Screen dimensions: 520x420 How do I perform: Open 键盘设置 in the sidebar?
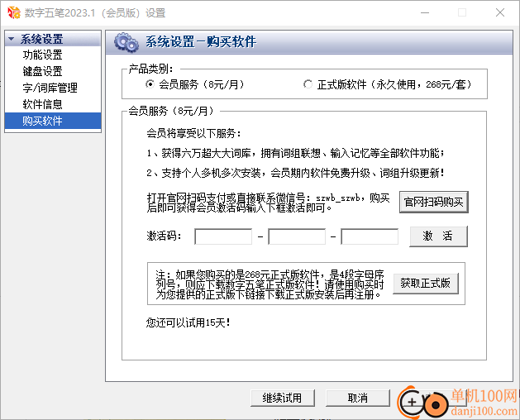tap(42, 71)
